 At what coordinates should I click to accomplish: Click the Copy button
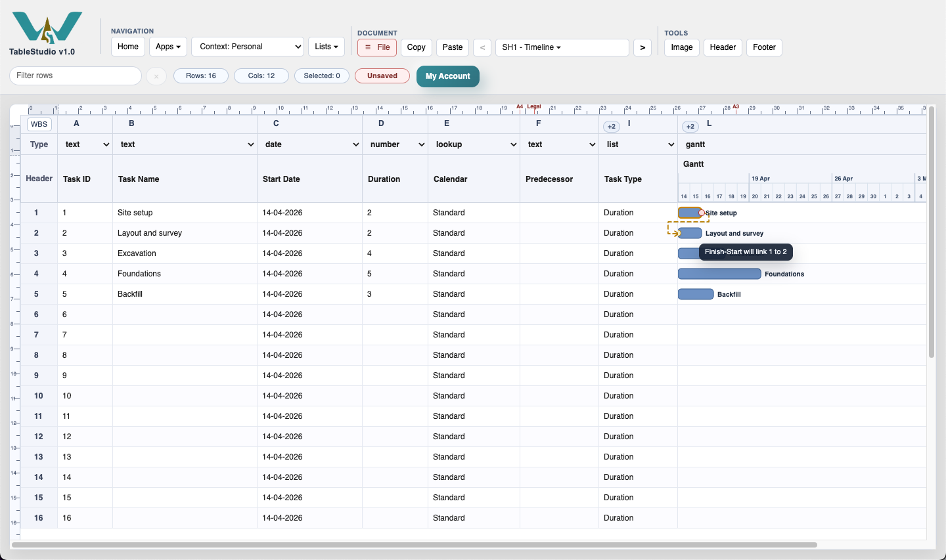417,47
